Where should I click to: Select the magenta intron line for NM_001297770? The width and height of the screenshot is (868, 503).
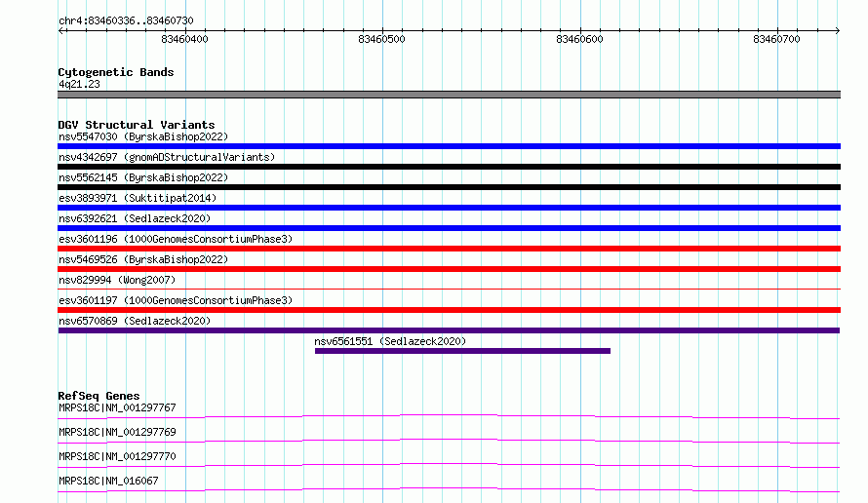click(x=449, y=465)
